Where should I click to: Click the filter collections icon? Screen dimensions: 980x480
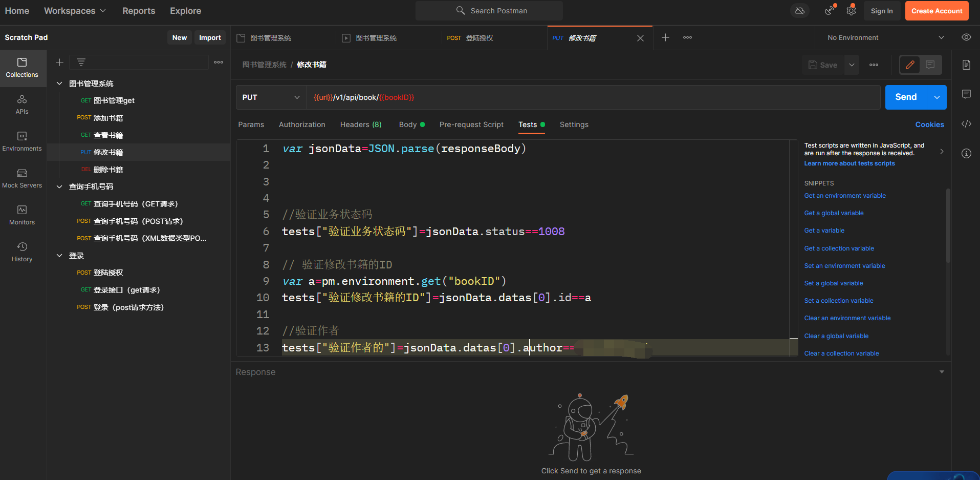[x=81, y=62]
